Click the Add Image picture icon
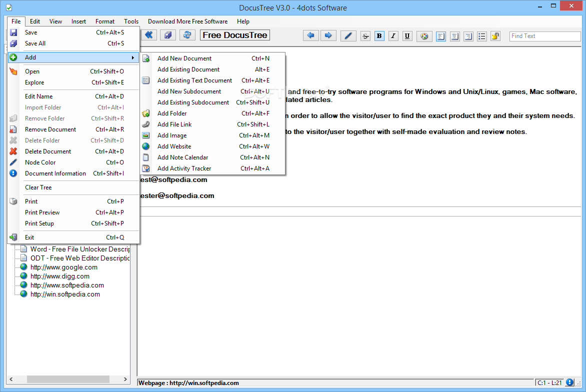This screenshot has width=586, height=392. click(x=146, y=135)
